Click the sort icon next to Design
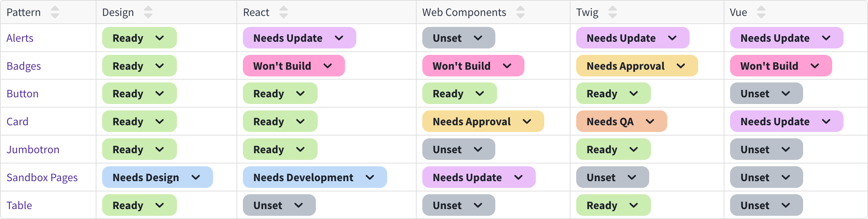868x219 pixels. [x=149, y=12]
